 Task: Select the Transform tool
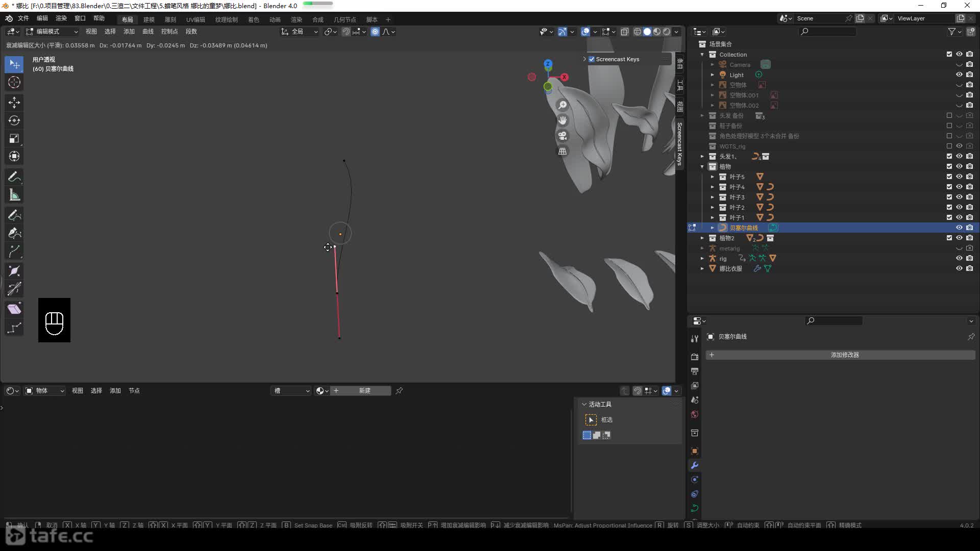[x=14, y=156]
